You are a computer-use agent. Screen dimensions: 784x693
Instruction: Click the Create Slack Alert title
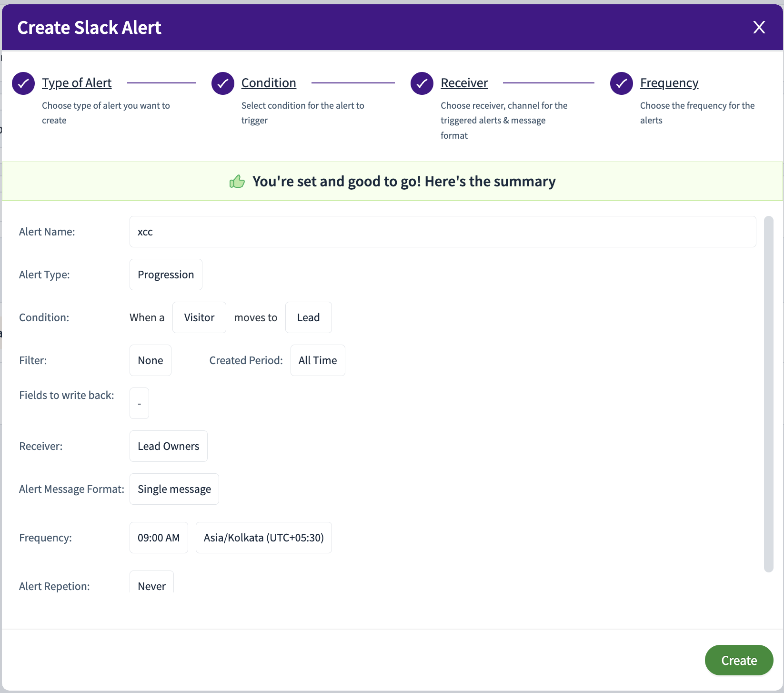click(90, 28)
